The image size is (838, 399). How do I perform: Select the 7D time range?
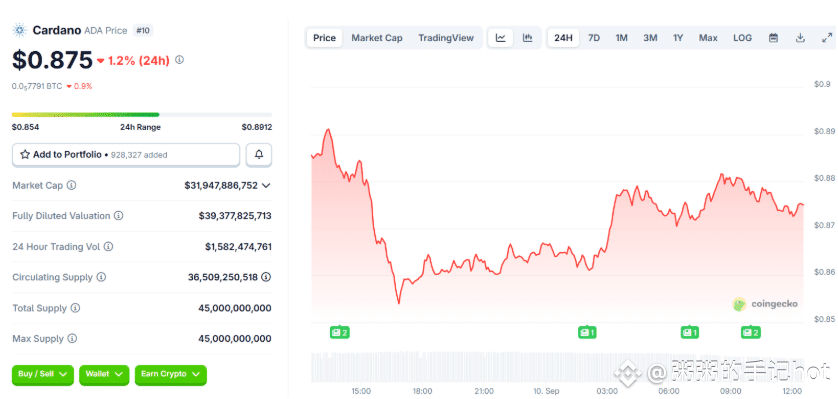594,38
